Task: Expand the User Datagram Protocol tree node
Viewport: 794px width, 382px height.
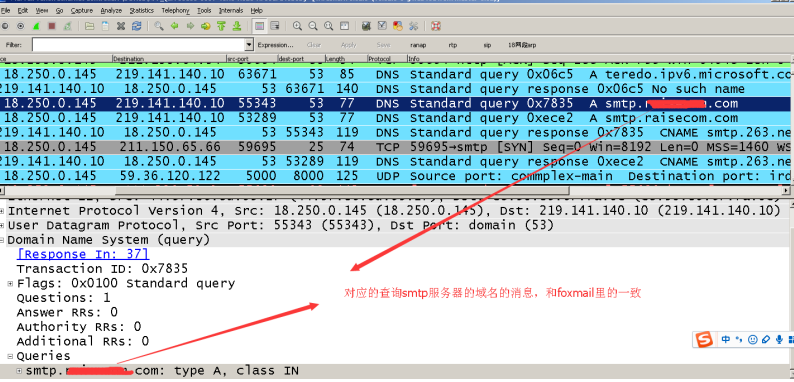Action: pyautogui.click(x=3, y=225)
